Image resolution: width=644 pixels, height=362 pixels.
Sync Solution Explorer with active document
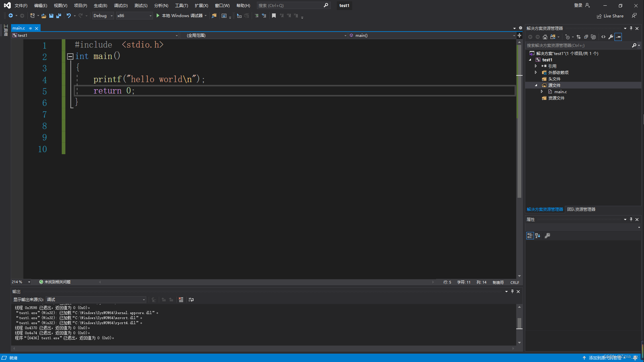click(x=579, y=37)
